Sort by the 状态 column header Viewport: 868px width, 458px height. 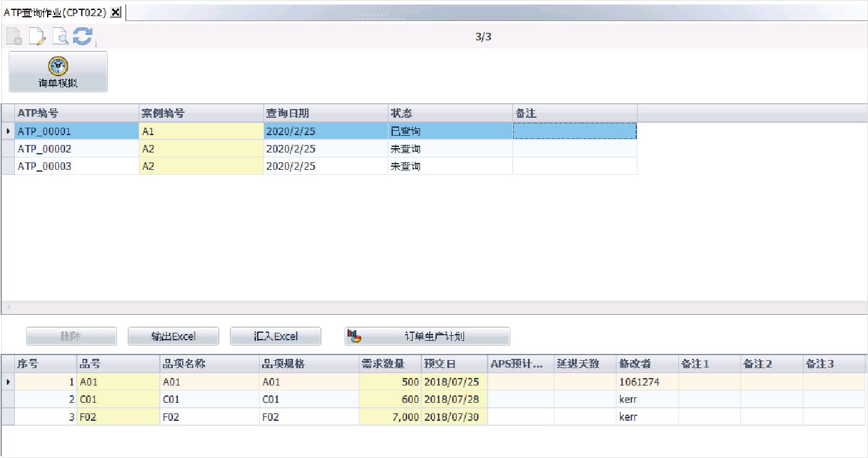click(450, 113)
